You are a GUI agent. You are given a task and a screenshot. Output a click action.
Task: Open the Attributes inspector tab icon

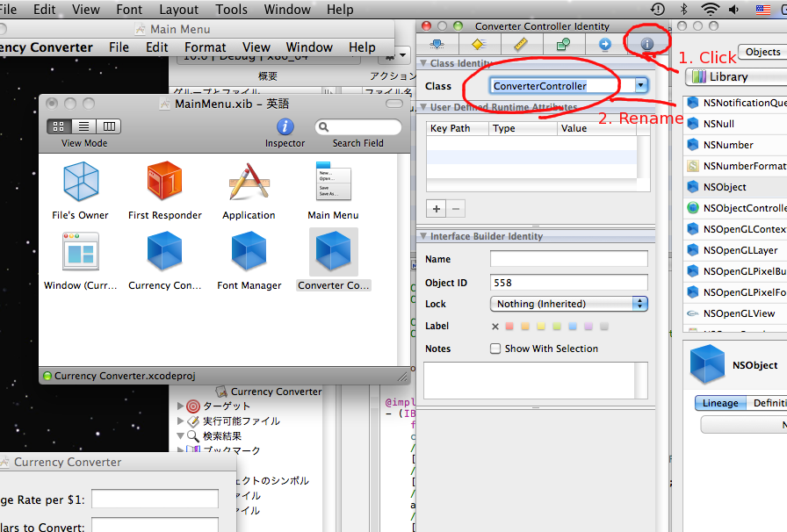pos(437,44)
